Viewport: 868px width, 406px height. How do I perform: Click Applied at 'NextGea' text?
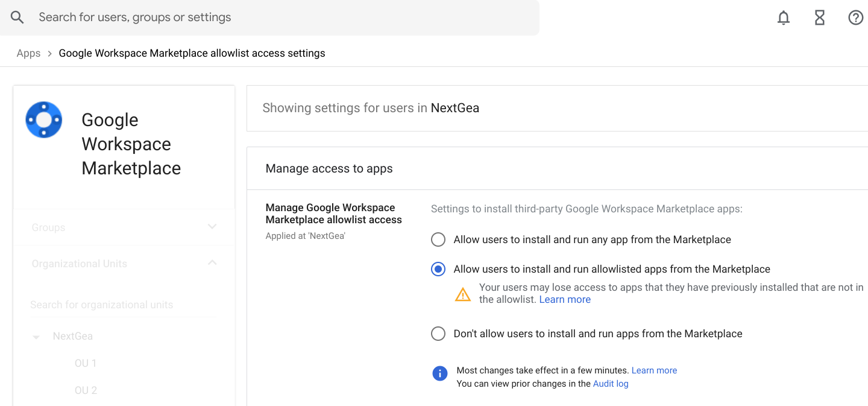(306, 236)
